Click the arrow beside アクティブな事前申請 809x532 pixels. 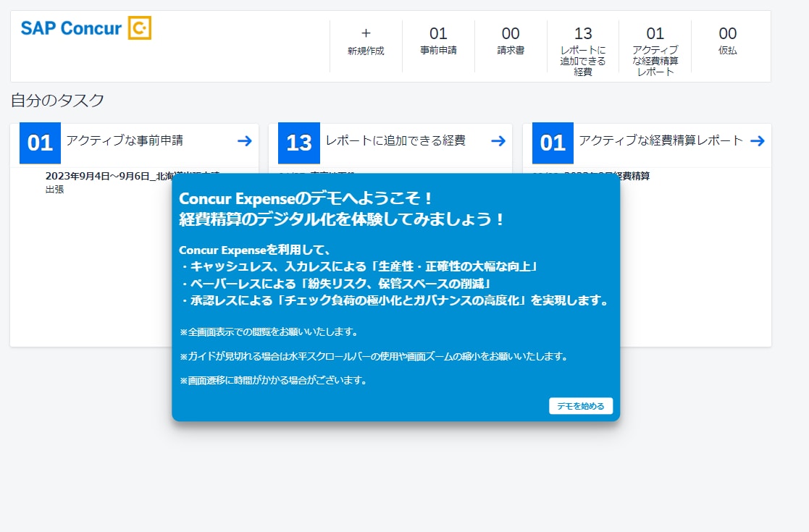point(245,140)
